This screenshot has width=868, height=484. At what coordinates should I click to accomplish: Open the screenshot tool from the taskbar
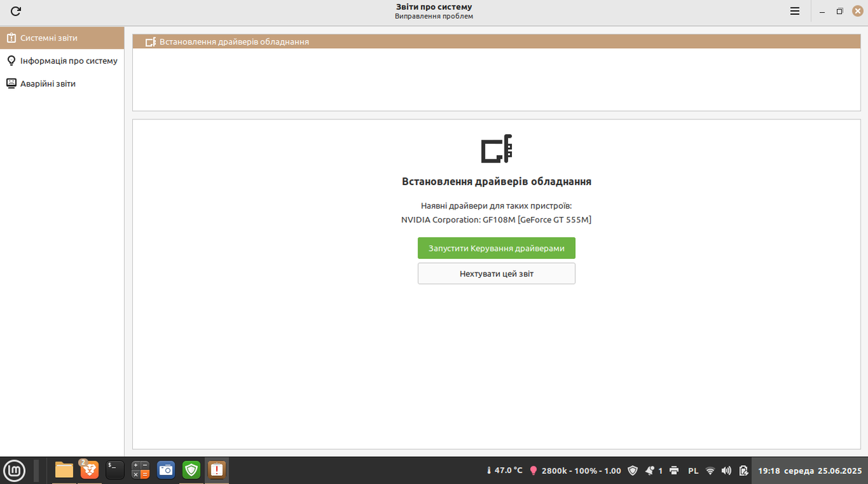point(166,469)
